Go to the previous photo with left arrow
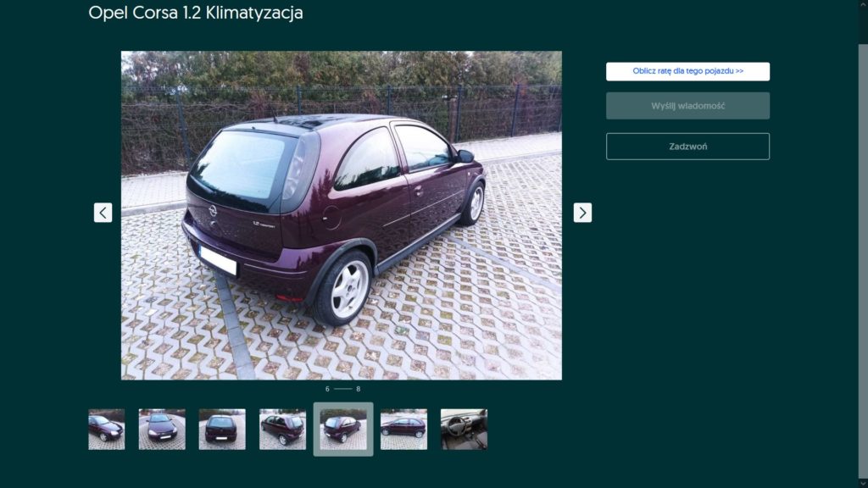The height and width of the screenshot is (488, 868). click(x=103, y=213)
